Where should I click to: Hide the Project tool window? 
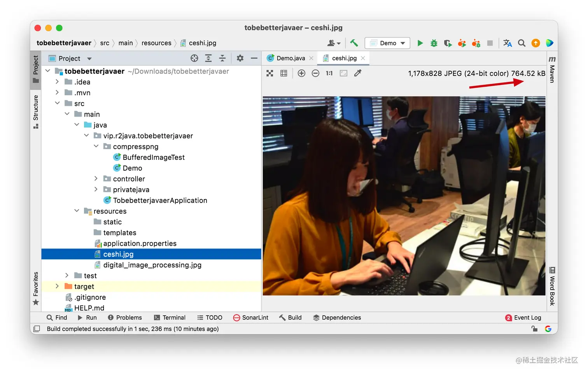click(254, 58)
